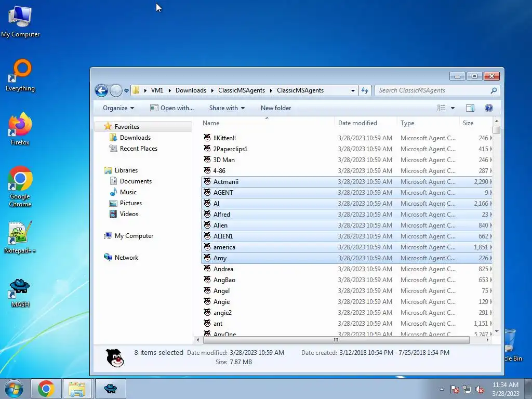Click VM1 in the address breadcrumb
The width and height of the screenshot is (532, 399).
pyautogui.click(x=157, y=90)
